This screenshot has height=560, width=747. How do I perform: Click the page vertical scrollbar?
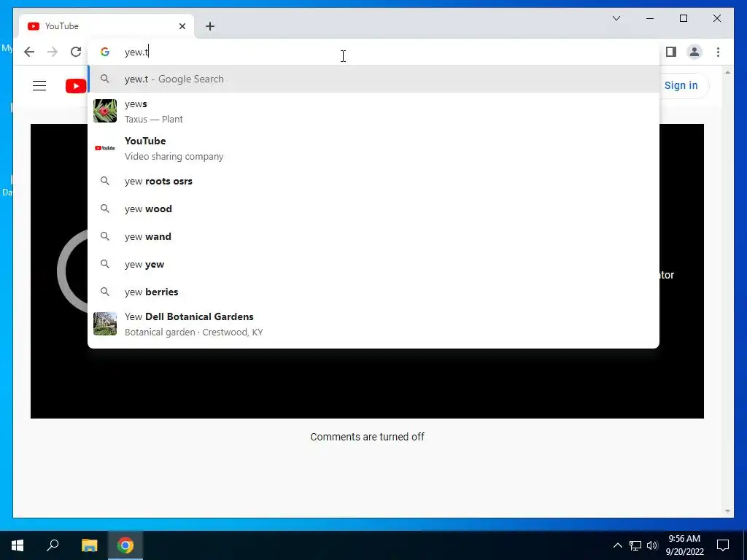(x=727, y=292)
